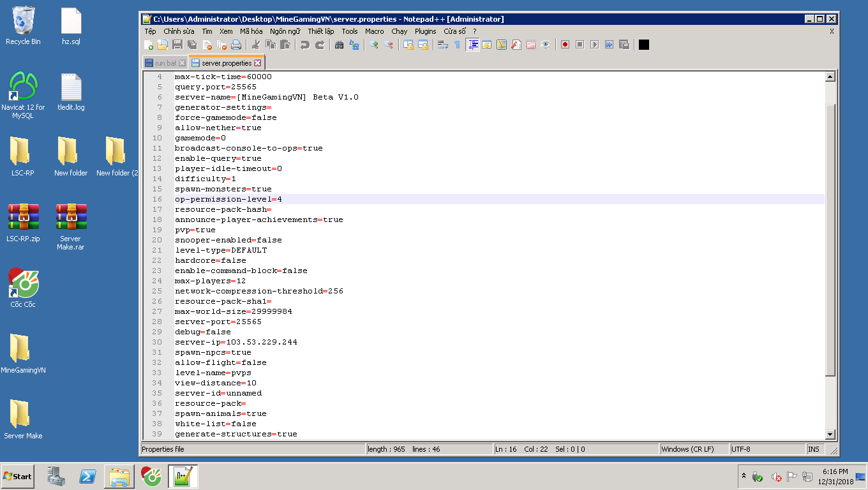This screenshot has width=868, height=490.
Task: Click the Print toolbar icon
Action: tap(236, 45)
